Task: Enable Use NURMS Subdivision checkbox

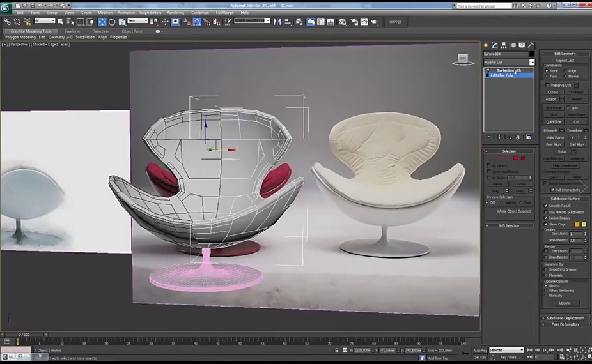Action: click(545, 212)
